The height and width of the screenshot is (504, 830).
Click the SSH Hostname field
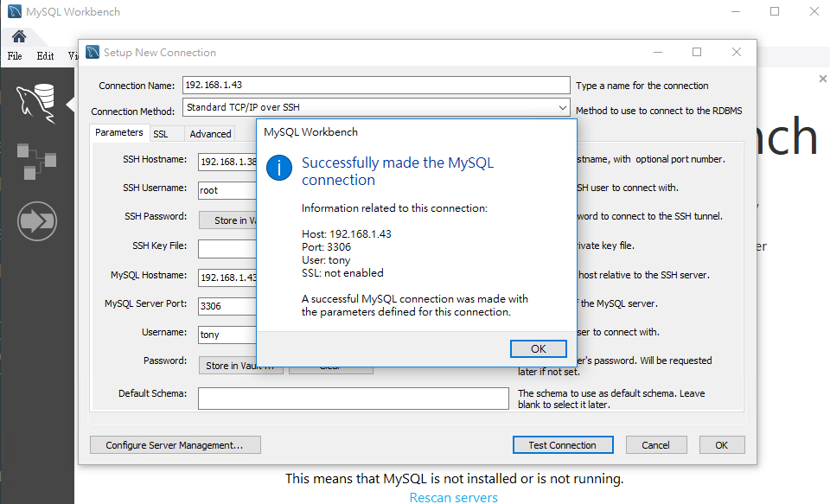click(227, 162)
